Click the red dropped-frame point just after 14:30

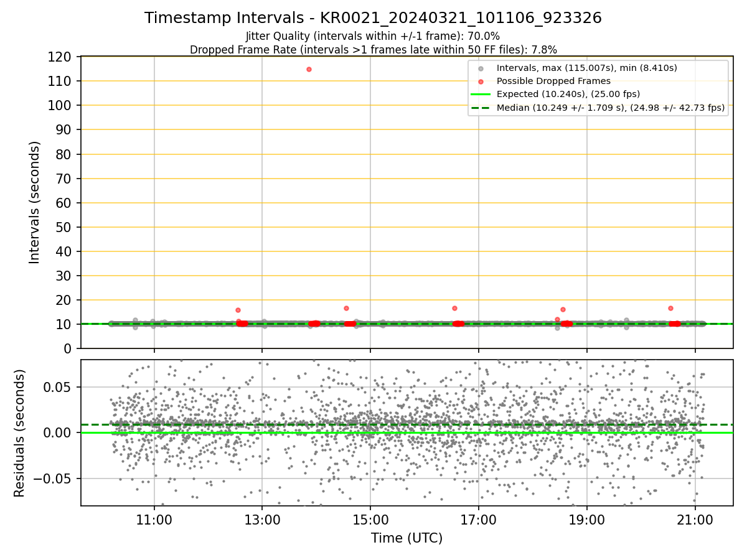(346, 308)
